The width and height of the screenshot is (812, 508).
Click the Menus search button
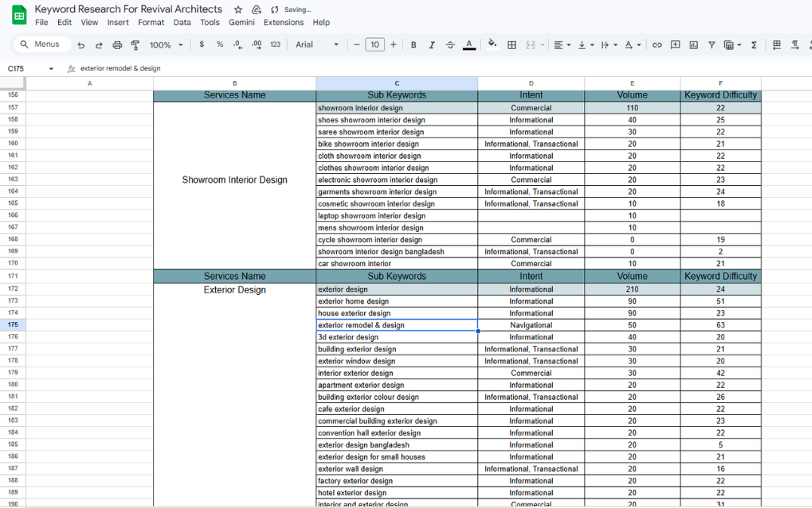(42, 45)
